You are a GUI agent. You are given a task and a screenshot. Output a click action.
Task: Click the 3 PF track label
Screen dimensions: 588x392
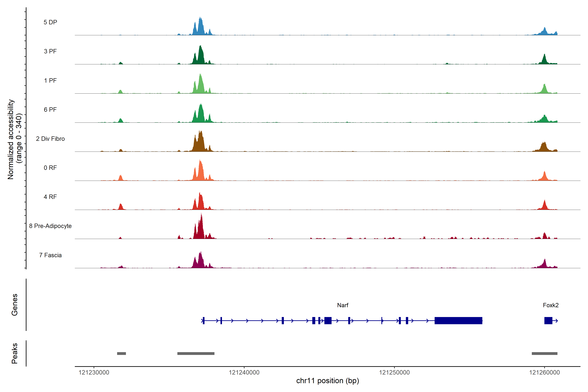click(50, 51)
